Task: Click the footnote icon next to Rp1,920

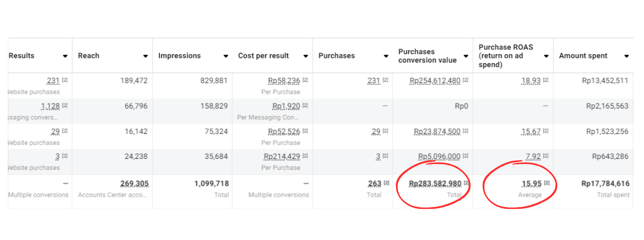Action: 305,106
